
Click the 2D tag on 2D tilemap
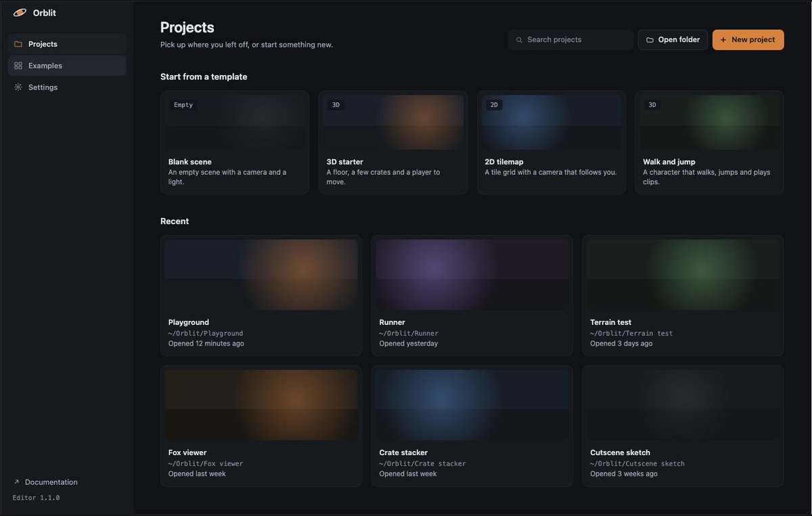pos(494,105)
